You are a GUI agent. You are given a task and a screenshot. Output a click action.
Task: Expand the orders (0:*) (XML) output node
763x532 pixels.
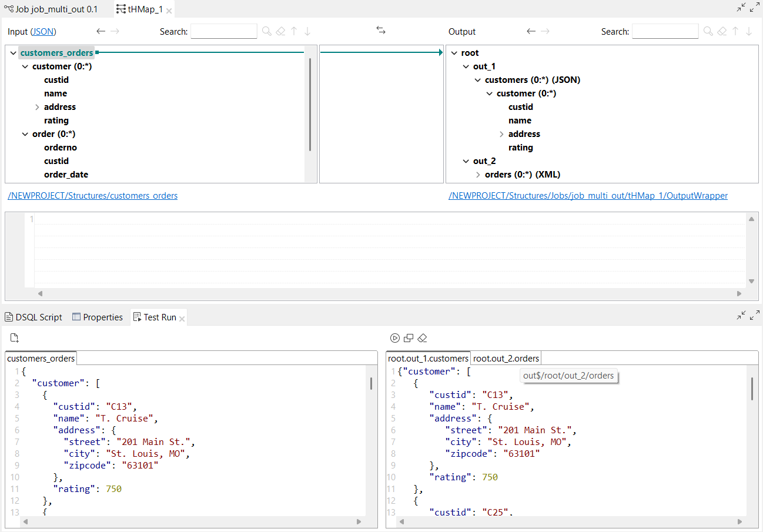(478, 174)
